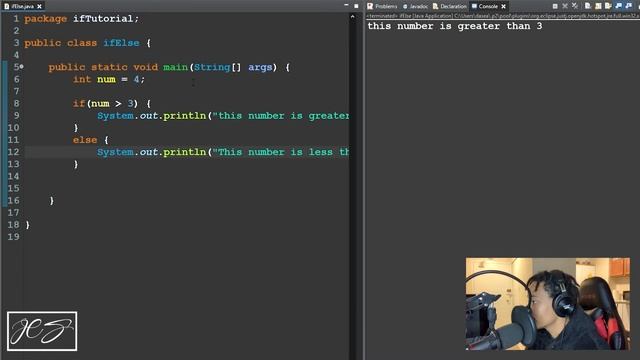Click the 'else' keyword on line 11

(x=85, y=140)
